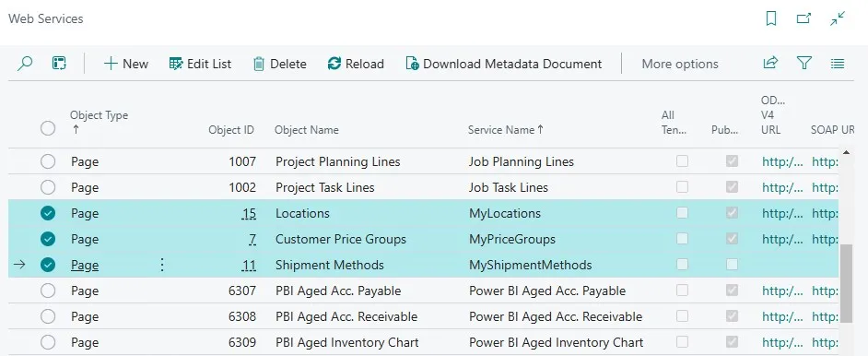The height and width of the screenshot is (356, 868).
Task: Open the OData V4 URL column header
Action: (773, 115)
